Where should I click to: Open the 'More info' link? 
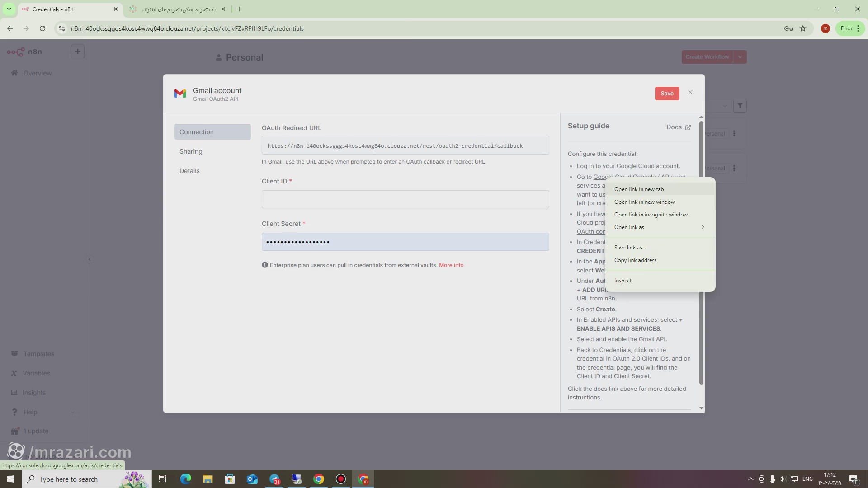click(451, 265)
